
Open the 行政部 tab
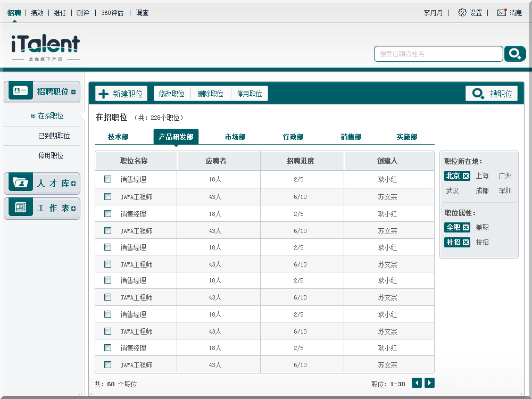pos(293,137)
